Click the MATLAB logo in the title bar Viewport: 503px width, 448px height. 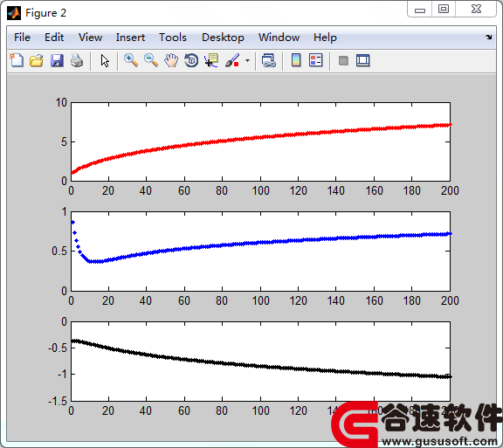[14, 13]
